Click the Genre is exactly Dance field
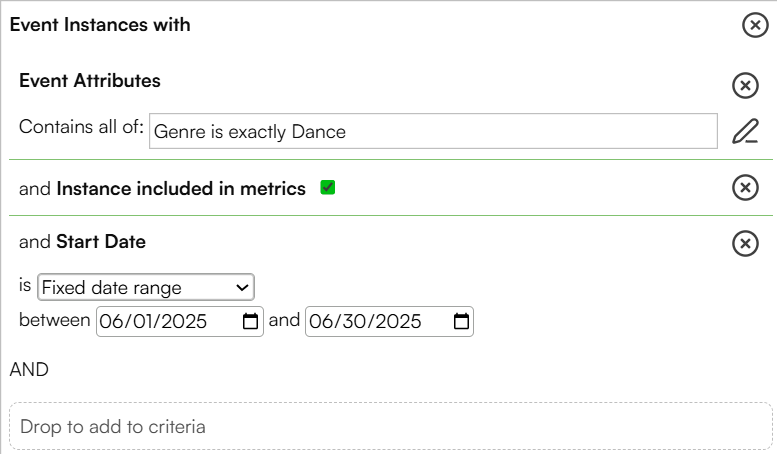This screenshot has width=777, height=454. click(x=433, y=131)
